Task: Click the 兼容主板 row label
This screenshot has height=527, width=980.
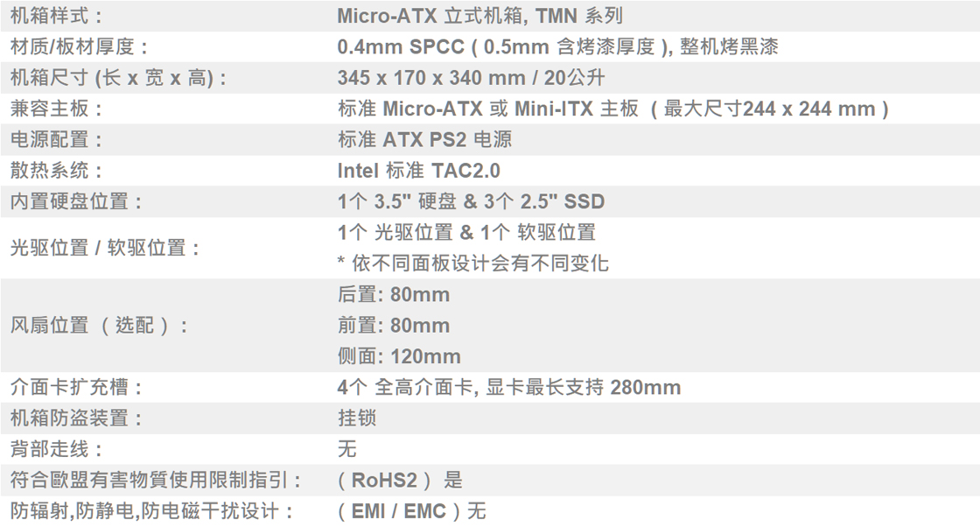Action: tap(56, 109)
